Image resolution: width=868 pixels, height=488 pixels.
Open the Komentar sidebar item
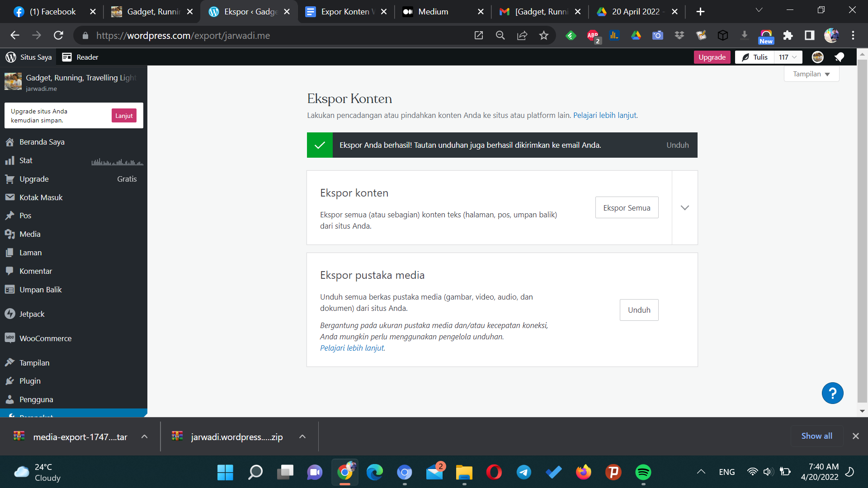point(36,271)
